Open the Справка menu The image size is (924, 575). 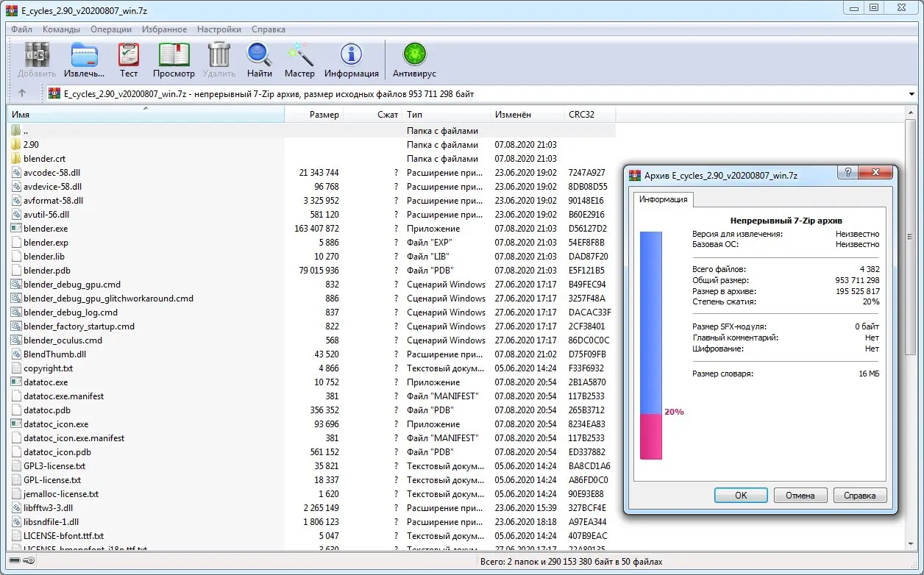[x=269, y=29]
